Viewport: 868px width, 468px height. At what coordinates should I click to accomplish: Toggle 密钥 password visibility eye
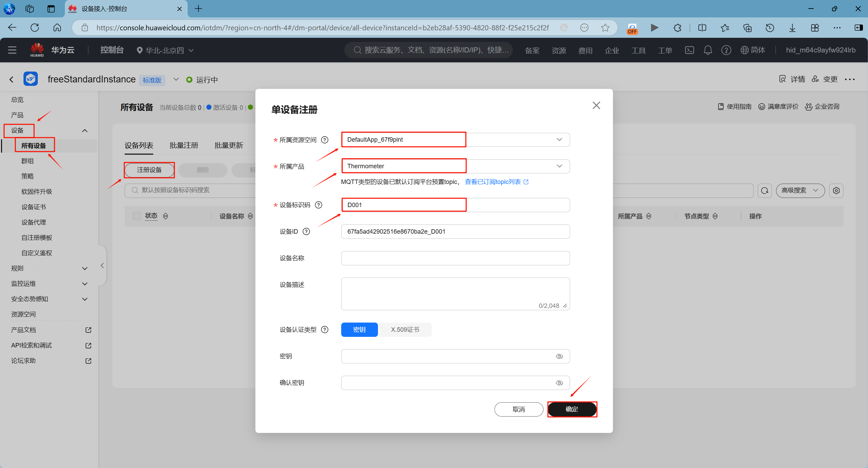(x=559, y=356)
